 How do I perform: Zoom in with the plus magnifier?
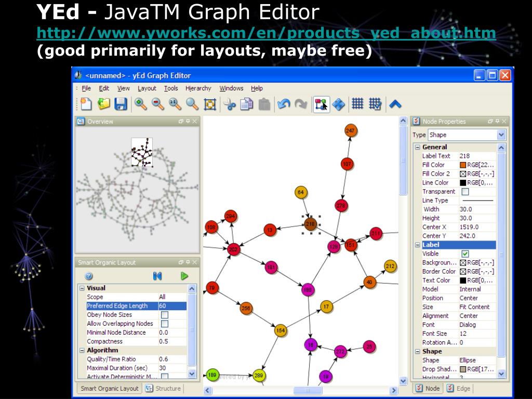[140, 104]
